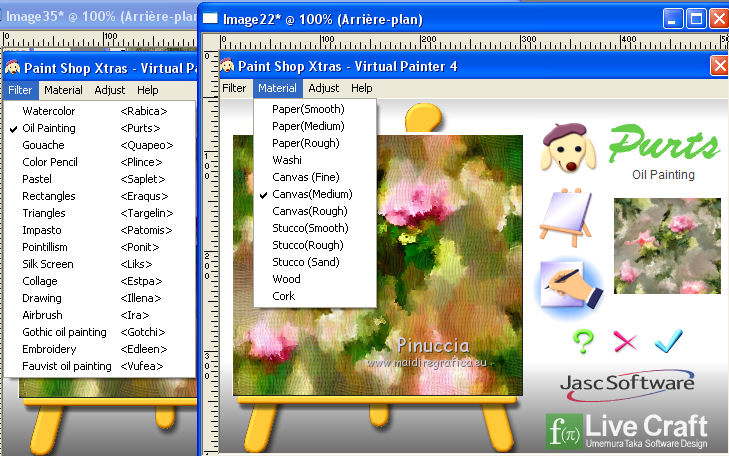729x456 pixels.
Task: Open the Filter menu in front Virtual Painter window
Action: click(x=234, y=88)
